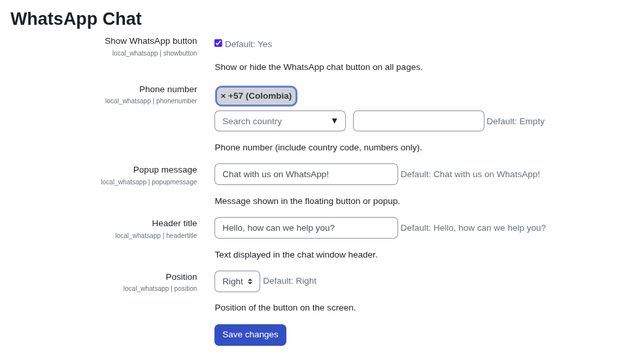
Task: Click the Save changes button
Action: tap(250, 335)
